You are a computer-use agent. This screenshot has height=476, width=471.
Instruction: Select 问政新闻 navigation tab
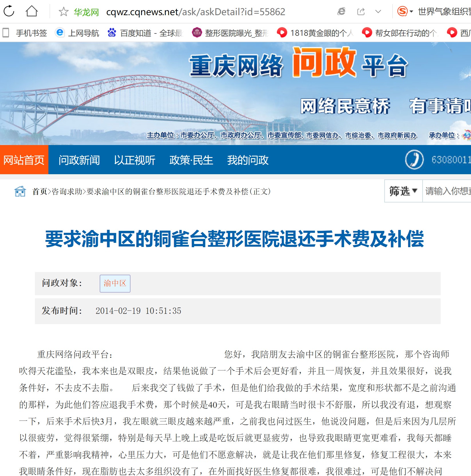coord(79,160)
